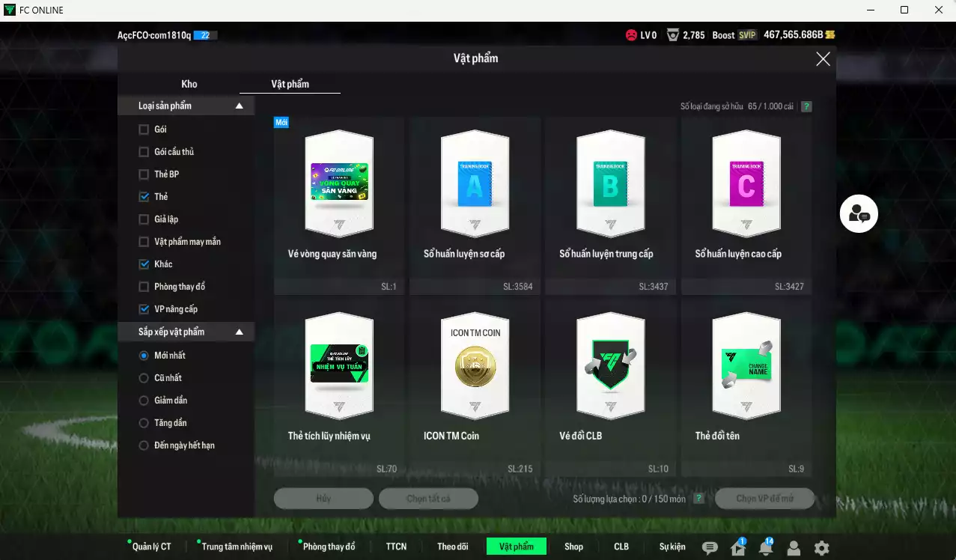Click the Chọn tất cả button

[428, 499]
